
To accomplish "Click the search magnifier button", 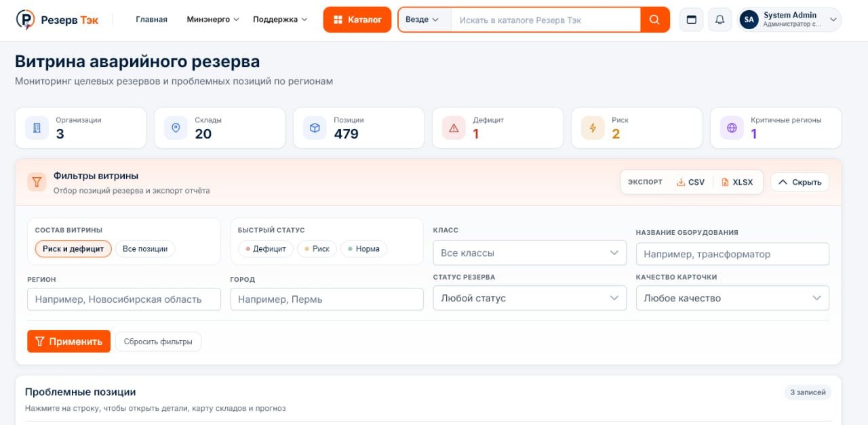I will tap(654, 20).
